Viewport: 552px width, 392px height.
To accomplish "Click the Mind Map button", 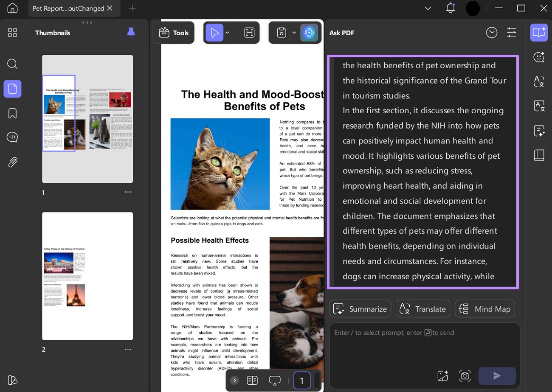I will tap(485, 309).
